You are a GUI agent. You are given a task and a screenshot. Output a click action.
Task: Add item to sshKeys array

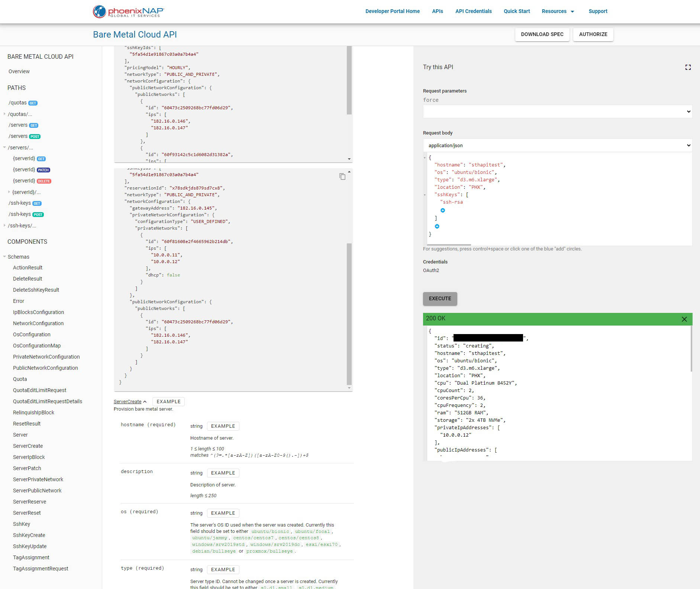pyautogui.click(x=443, y=210)
